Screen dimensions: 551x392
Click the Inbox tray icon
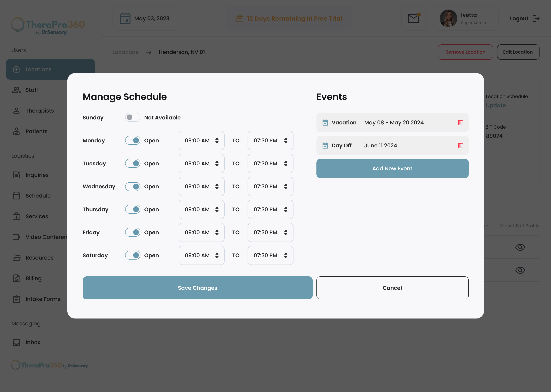16,342
